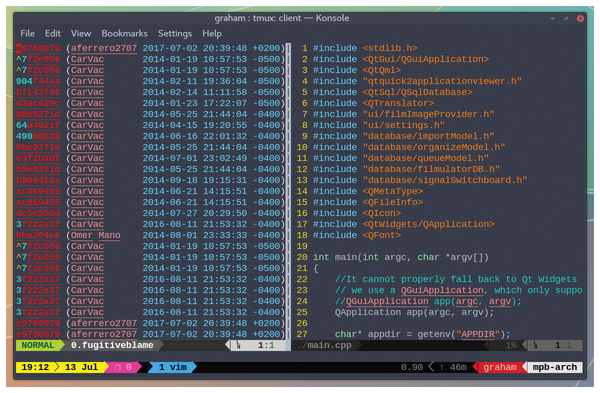This screenshot has width=600, height=393.
Task: Click the blame date 2014-08-01 23:33:33
Action: 195,235
